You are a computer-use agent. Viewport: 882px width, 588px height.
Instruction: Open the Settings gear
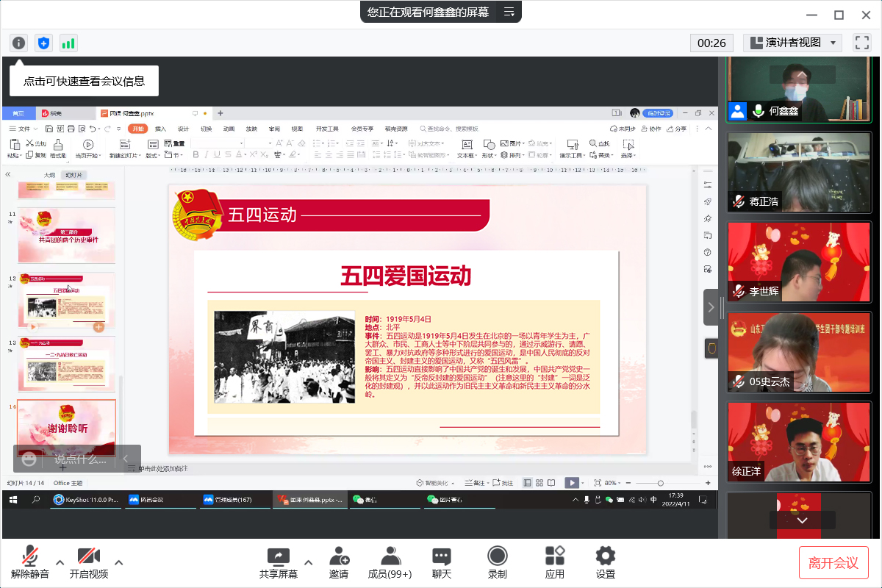coord(605,562)
